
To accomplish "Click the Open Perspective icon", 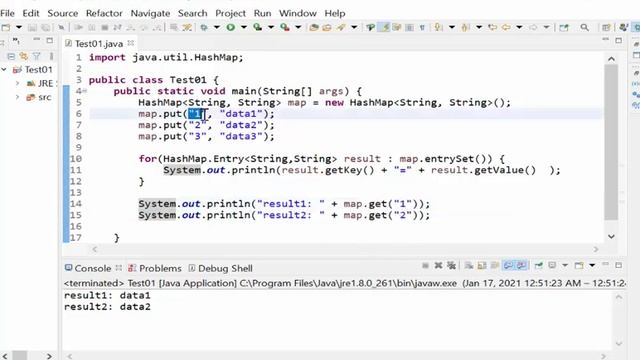I will (x=606, y=27).
